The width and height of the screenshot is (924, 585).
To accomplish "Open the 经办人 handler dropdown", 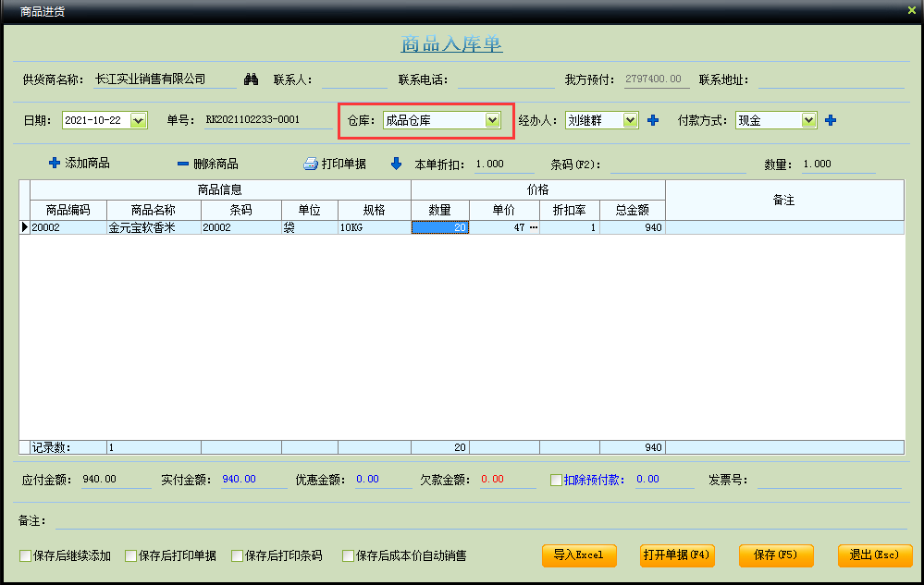I will pos(630,120).
